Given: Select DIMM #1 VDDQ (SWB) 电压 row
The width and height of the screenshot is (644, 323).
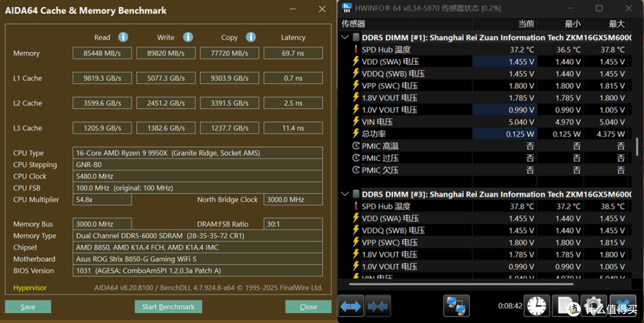Looking at the screenshot, I should (485, 73).
